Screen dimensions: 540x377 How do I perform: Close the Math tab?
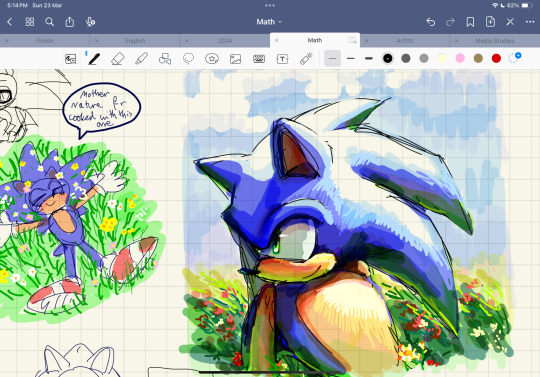(x=276, y=40)
